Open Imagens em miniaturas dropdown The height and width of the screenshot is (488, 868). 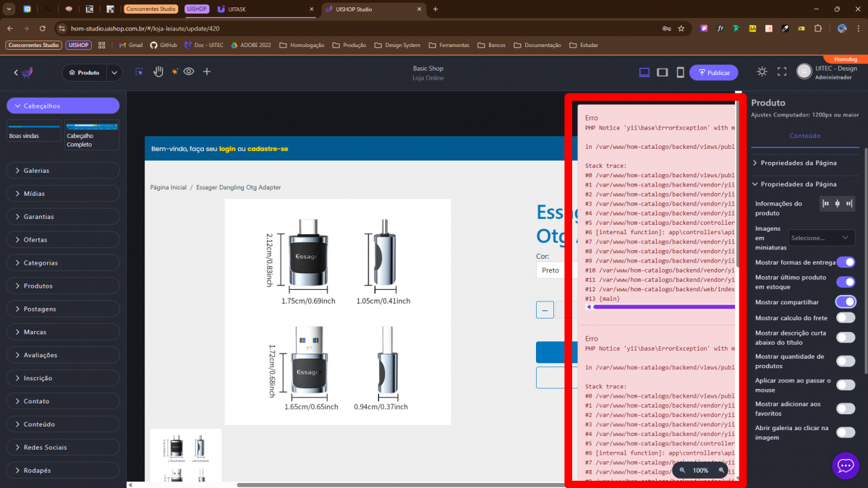822,238
